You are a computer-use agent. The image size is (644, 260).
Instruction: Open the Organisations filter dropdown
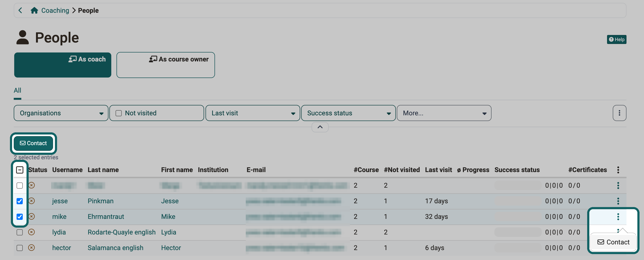tap(61, 113)
